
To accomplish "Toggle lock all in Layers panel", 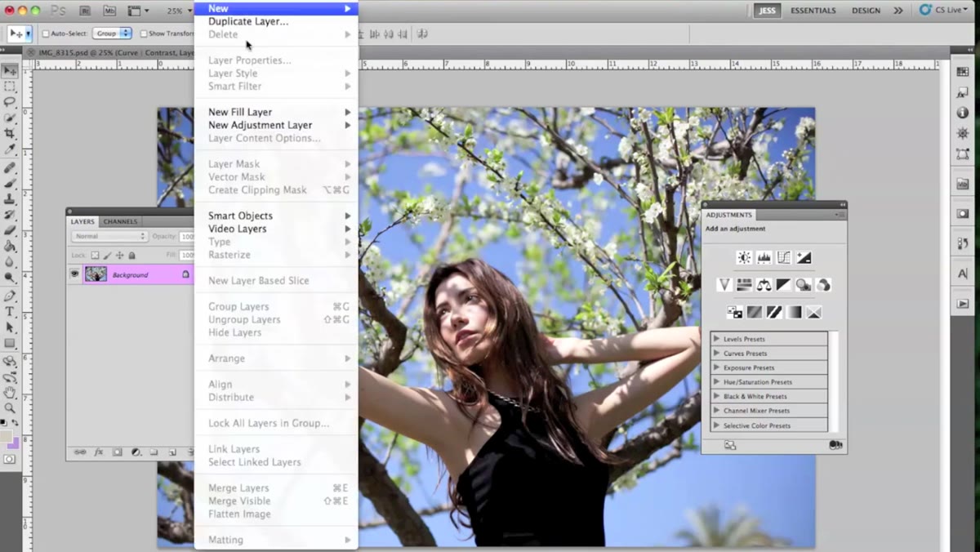I will coord(131,256).
